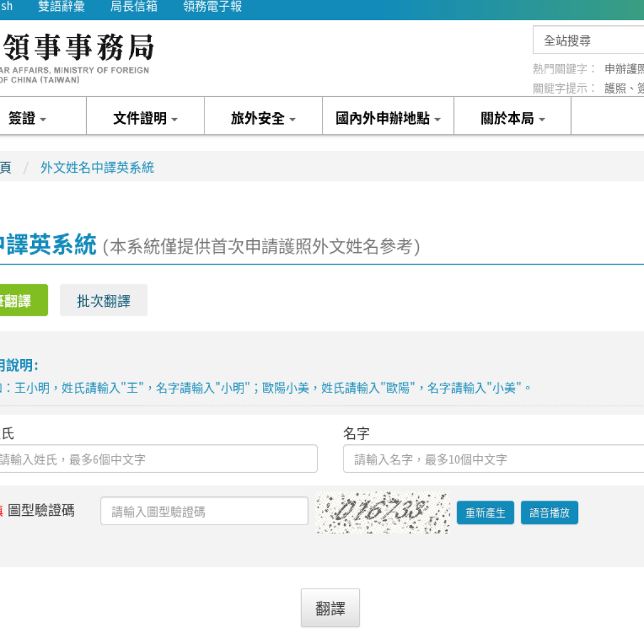Image resolution: width=644 pixels, height=644 pixels.
Task: Click 語音播放 to hear the captcha
Action: [x=549, y=513]
